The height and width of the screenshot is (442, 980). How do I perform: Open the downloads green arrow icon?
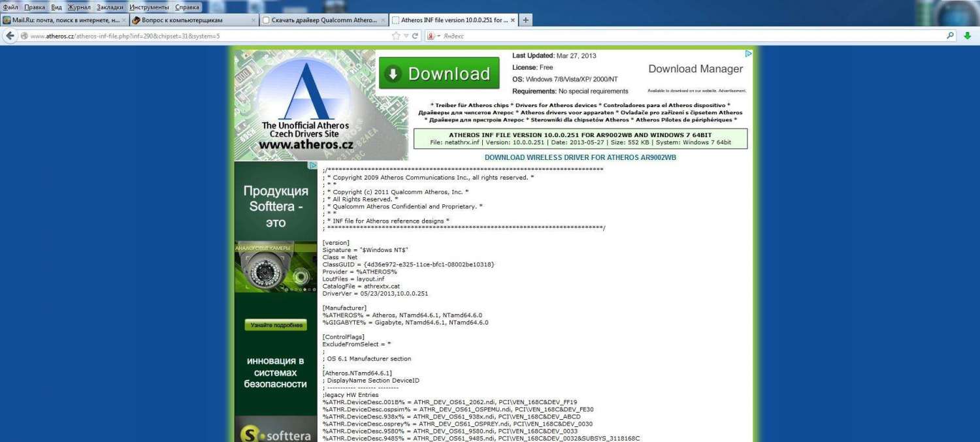pos(968,36)
